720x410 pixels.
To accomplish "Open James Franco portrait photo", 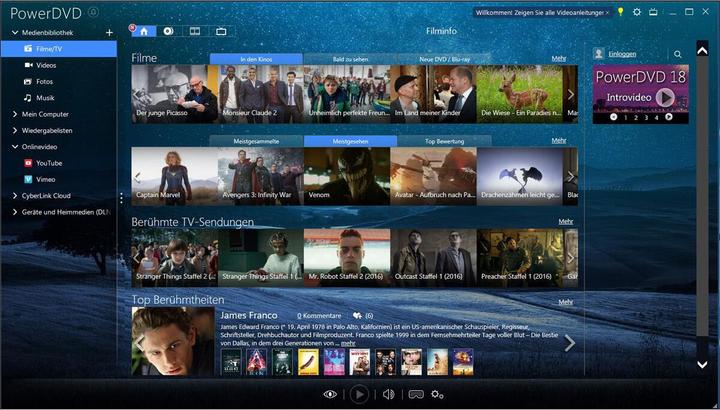I will pos(173,341).
